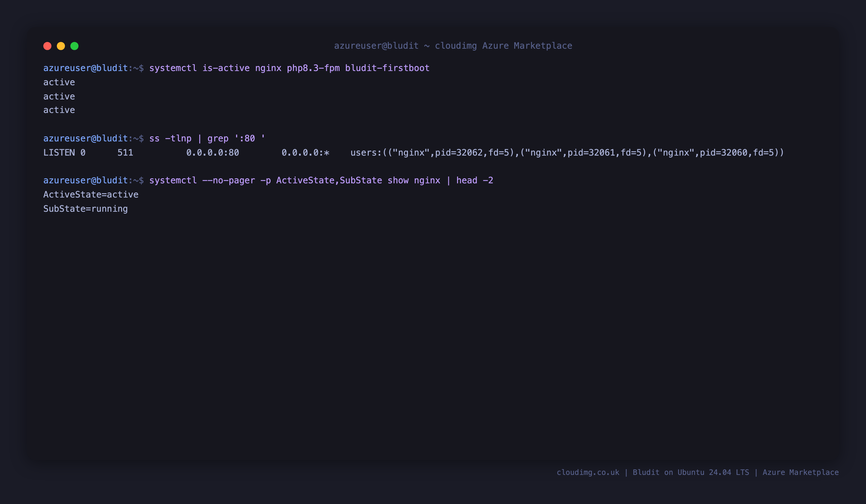Click the nginx 'pid=32062' entry
866x504 pixels.
click(x=459, y=153)
